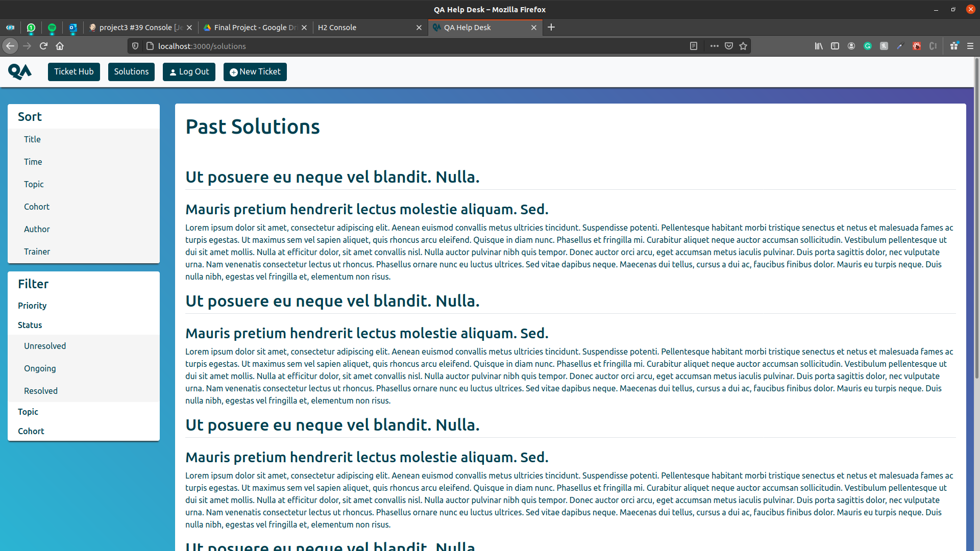
Task: Open the Honey extension icon
Action: [x=884, y=46]
